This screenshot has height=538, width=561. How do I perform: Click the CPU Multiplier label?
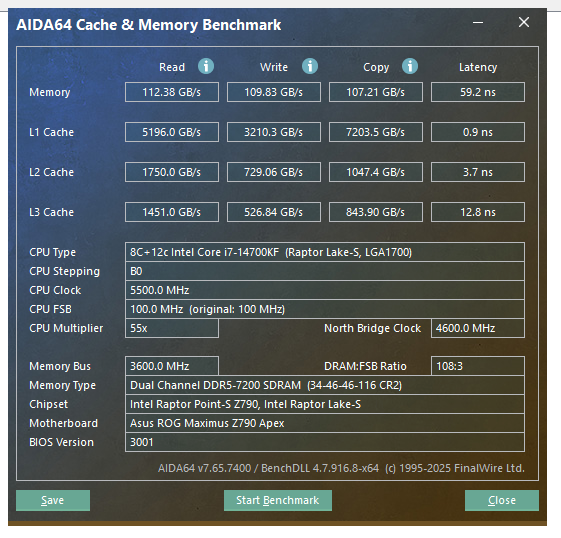[x=66, y=328]
